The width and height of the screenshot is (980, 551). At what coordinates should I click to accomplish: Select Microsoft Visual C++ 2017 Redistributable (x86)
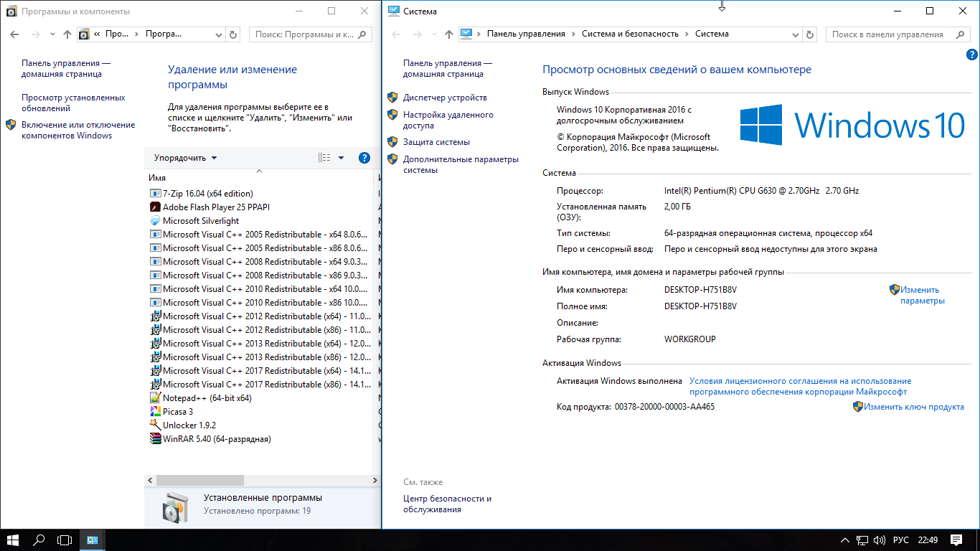[260, 384]
